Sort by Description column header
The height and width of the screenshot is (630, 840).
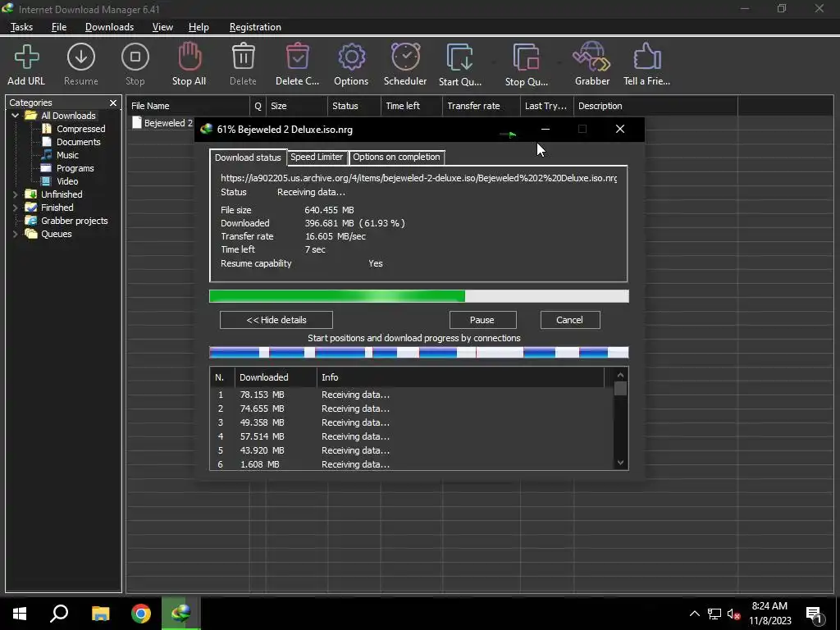pyautogui.click(x=655, y=106)
